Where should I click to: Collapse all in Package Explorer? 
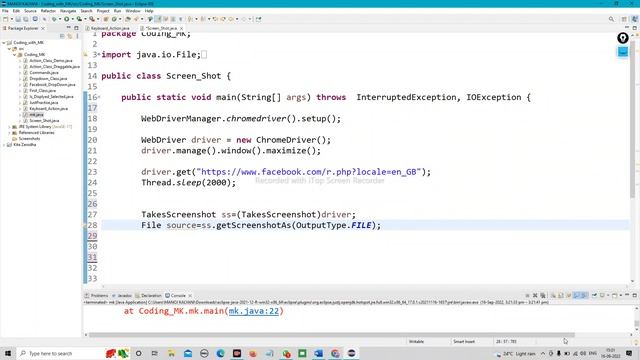pos(62,36)
